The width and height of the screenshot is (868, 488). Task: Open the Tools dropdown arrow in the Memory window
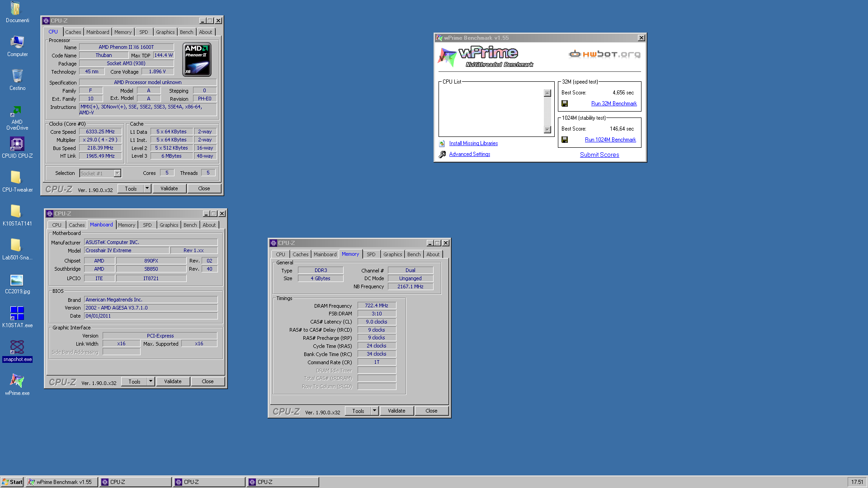click(x=374, y=411)
